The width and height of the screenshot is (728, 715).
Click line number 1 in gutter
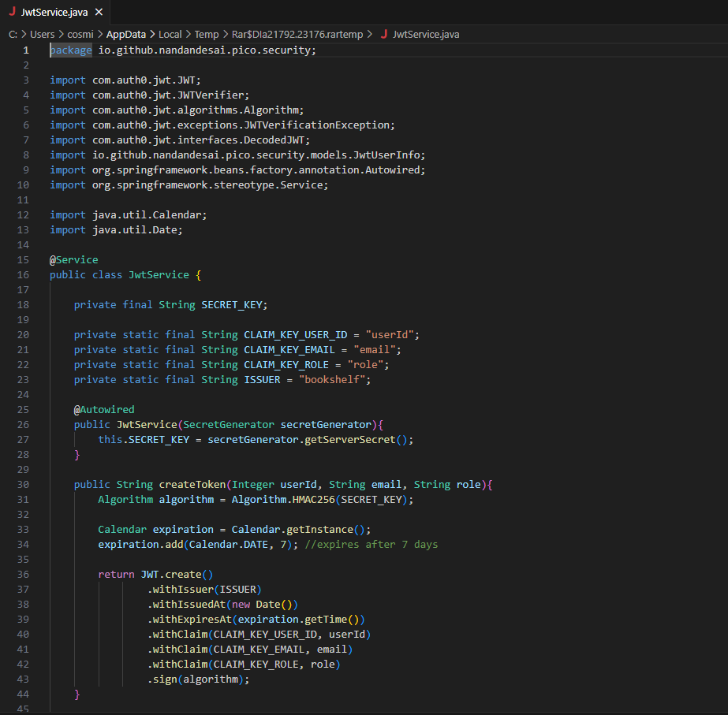click(x=26, y=50)
